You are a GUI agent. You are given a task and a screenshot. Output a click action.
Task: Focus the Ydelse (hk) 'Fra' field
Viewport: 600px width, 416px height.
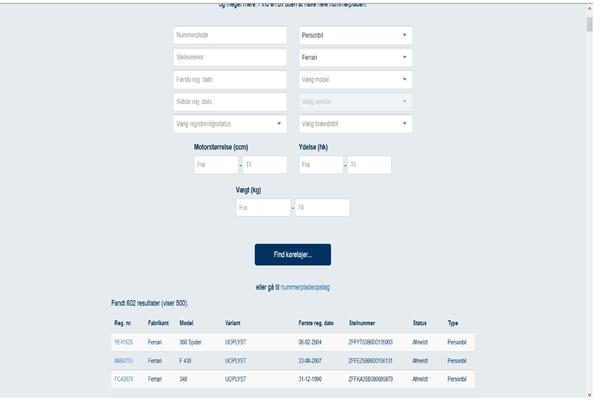tap(320, 165)
